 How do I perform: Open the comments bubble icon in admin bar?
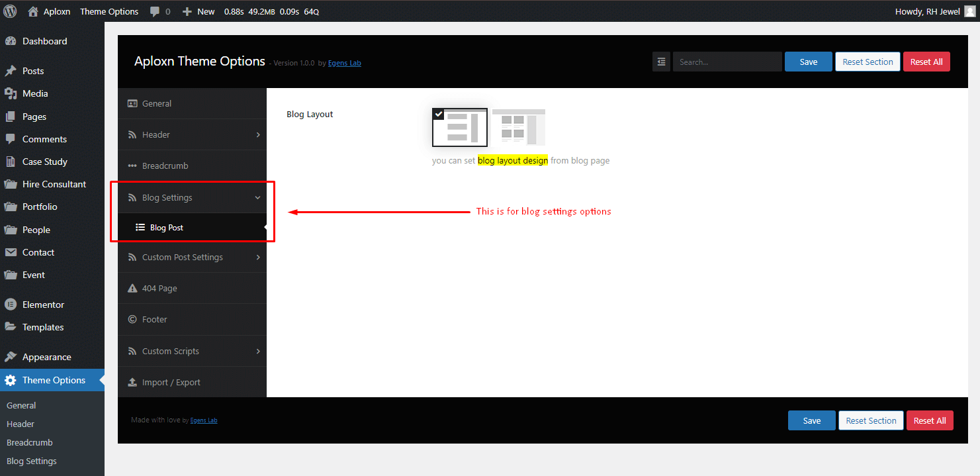[x=155, y=12]
